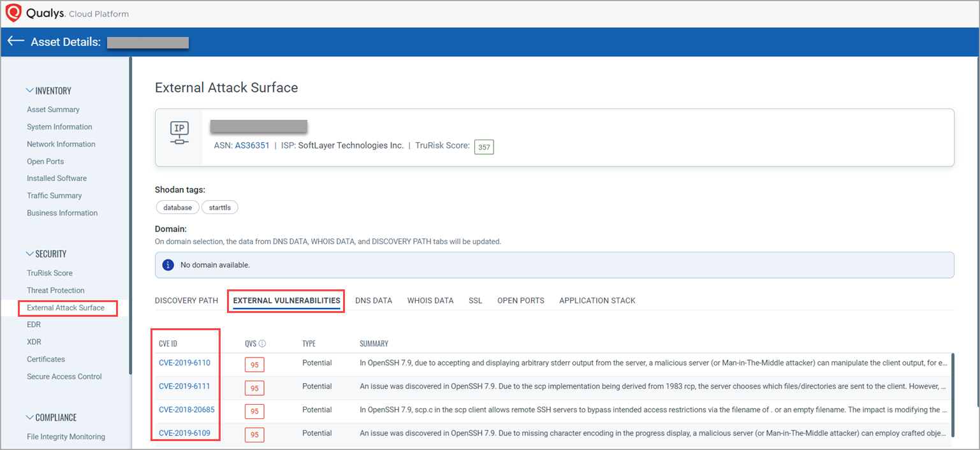Switch to the DNS DATA tab

pos(374,300)
